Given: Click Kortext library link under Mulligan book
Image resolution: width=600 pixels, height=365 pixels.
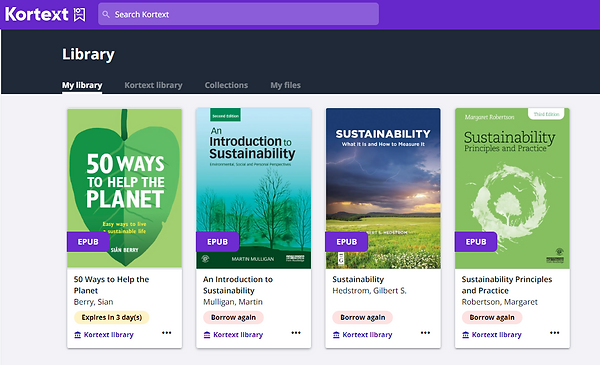Looking at the screenshot, I should [238, 335].
